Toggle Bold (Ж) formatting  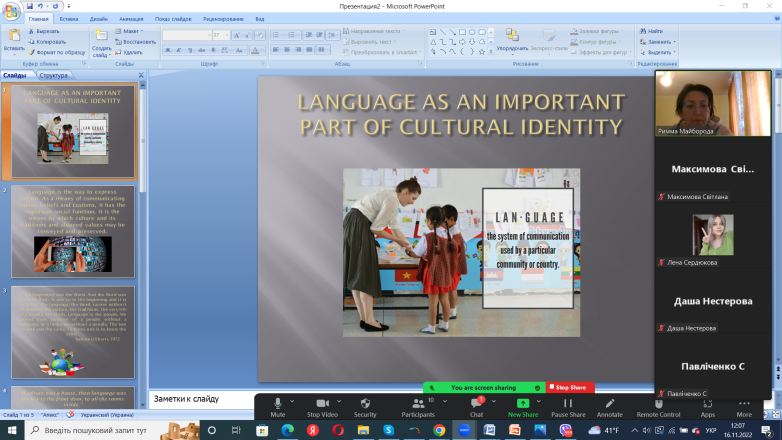168,50
